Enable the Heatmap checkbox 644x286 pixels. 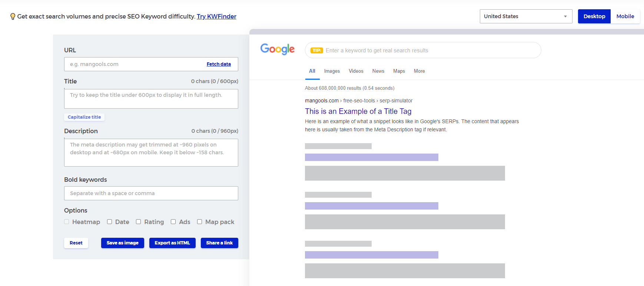click(x=67, y=222)
